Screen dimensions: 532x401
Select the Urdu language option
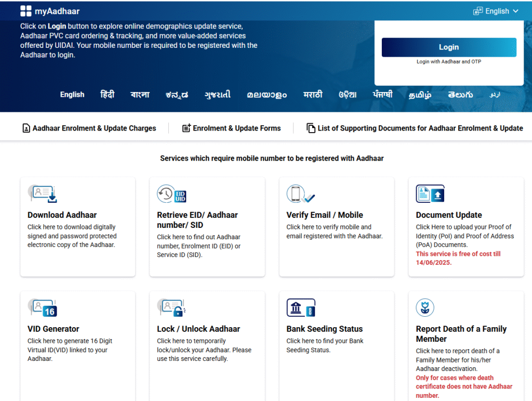click(x=495, y=95)
